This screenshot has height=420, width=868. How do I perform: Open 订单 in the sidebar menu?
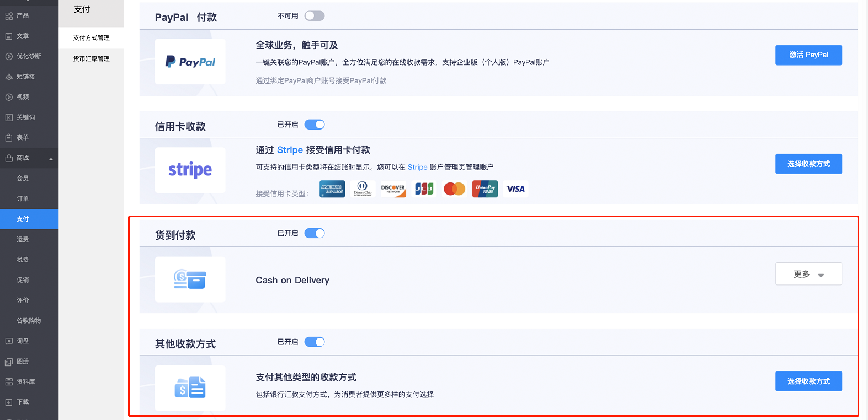pos(23,198)
